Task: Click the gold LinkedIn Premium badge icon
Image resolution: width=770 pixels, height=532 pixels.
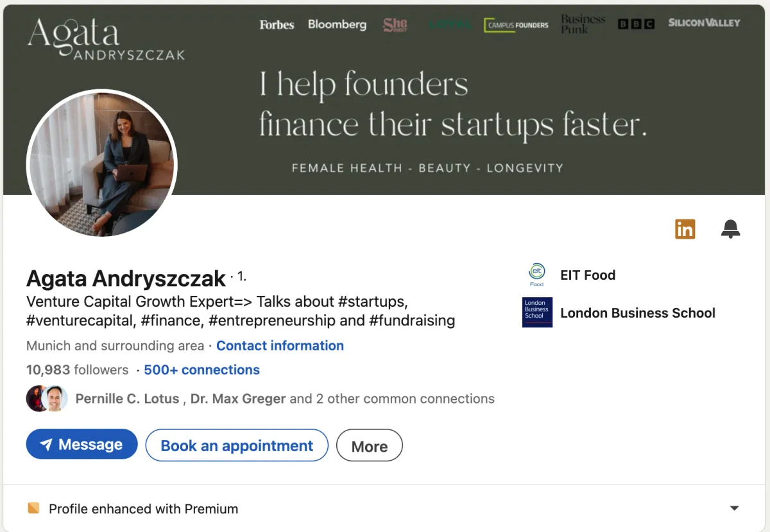Action: [685, 228]
